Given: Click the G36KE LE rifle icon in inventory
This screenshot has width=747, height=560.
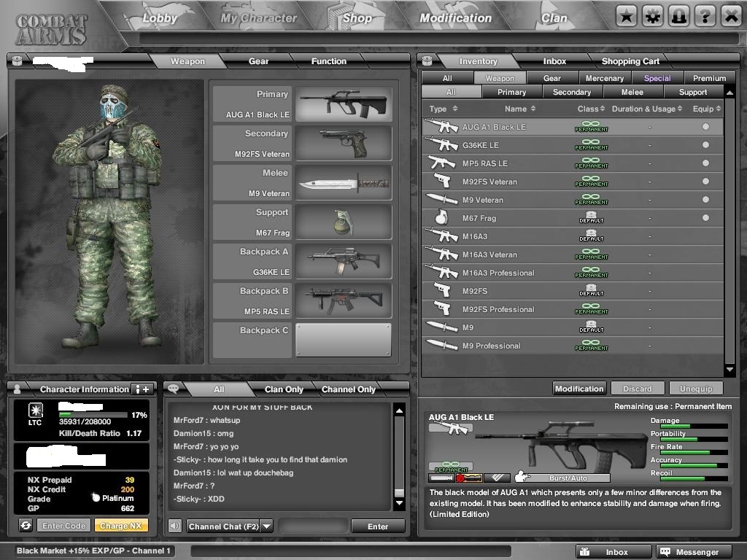Looking at the screenshot, I should tap(441, 145).
